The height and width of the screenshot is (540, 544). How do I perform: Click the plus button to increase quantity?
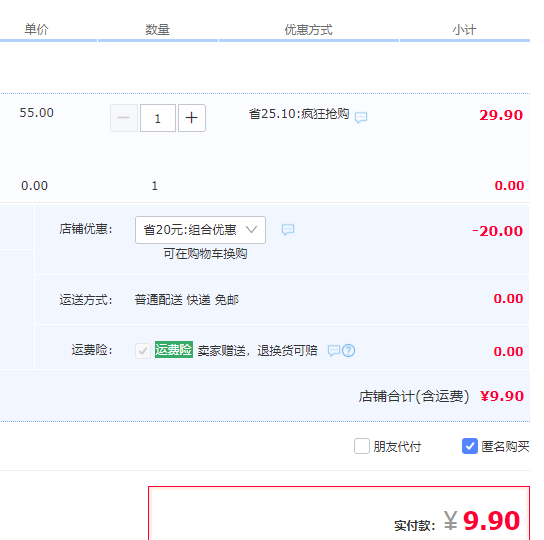click(192, 118)
